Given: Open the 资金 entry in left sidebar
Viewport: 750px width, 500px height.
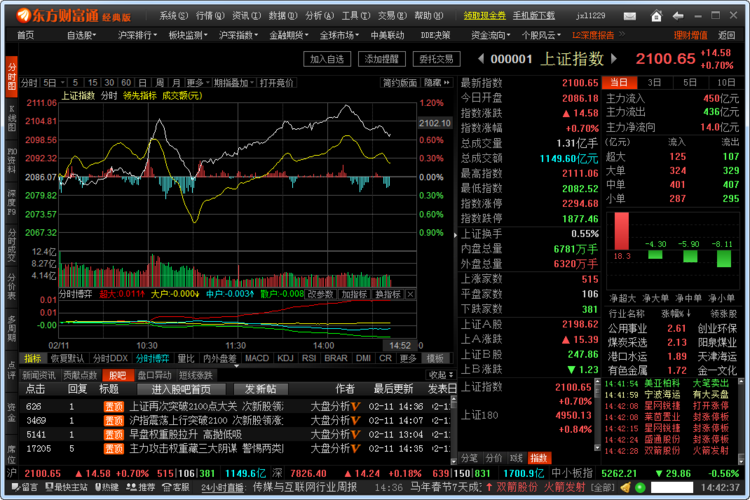Looking at the screenshot, I should pos(11,412).
